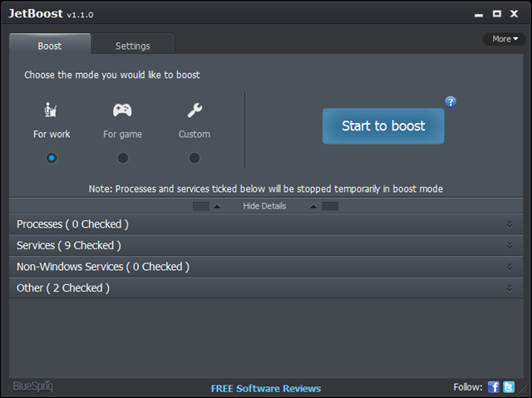Select the For work person-at-desk icon
This screenshot has height=398, width=532.
click(x=51, y=110)
